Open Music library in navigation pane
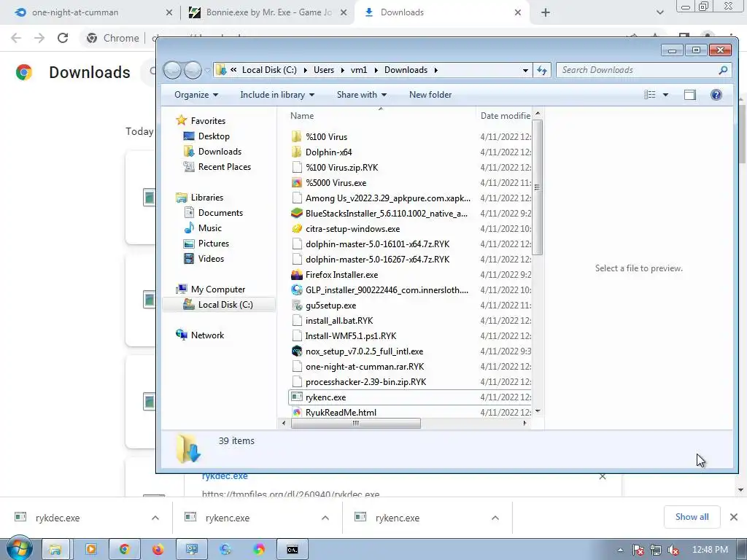The image size is (747, 560). 209,228
